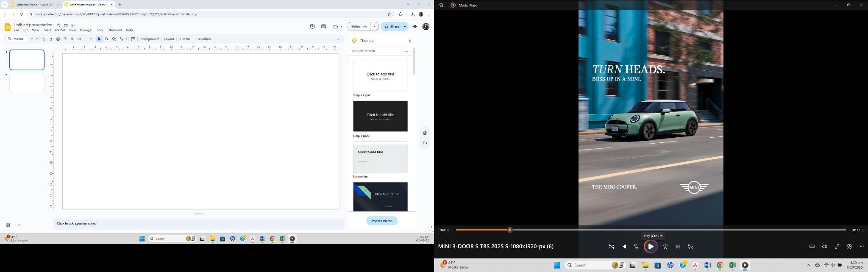Click the redo icon in Slides toolbar
The height and width of the screenshot is (272, 868).
[51, 39]
